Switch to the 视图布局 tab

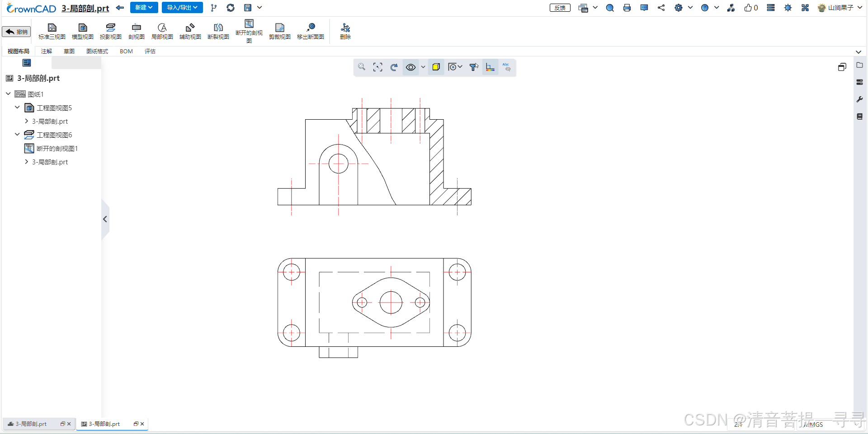(x=19, y=51)
